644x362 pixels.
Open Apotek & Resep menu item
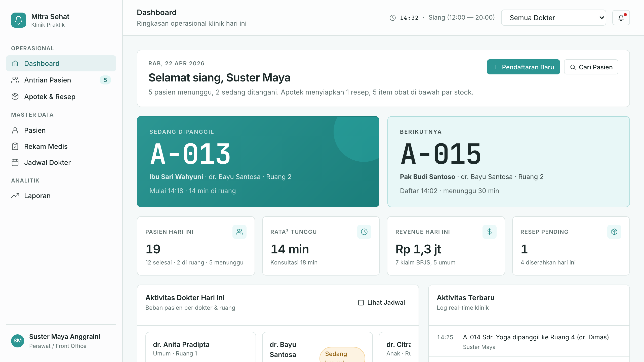(x=61, y=97)
